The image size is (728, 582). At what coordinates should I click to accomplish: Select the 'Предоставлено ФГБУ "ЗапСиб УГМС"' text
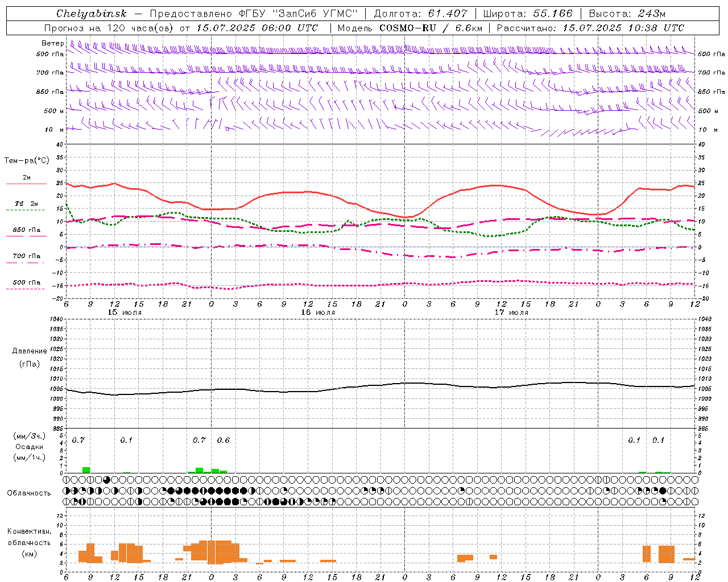(x=254, y=14)
